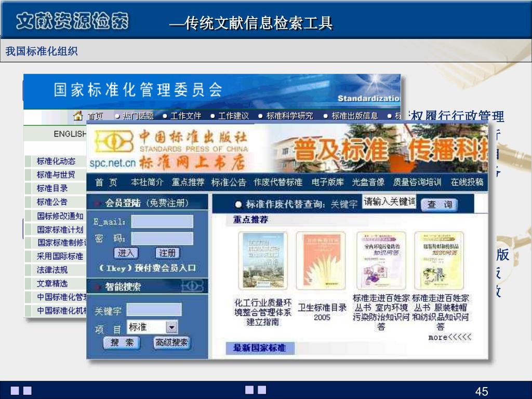Click 首页 in the committee nav bar

click(96, 116)
